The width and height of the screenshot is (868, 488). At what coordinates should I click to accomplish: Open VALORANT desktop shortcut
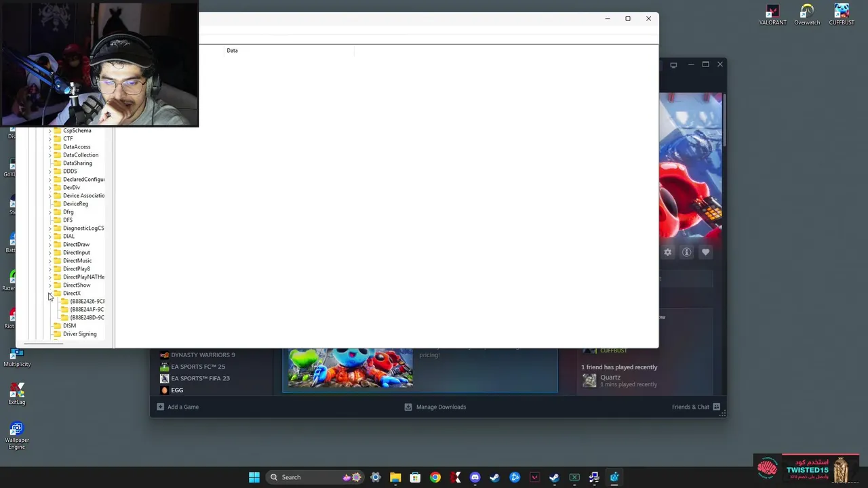point(772,15)
